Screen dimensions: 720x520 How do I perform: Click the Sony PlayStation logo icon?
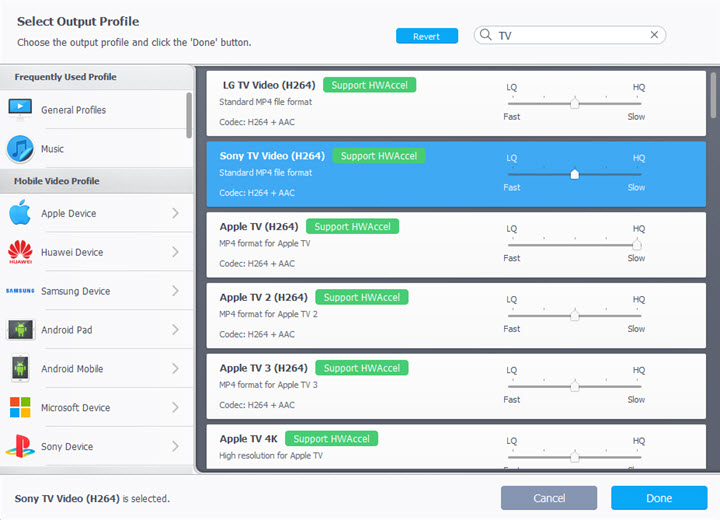point(20,446)
